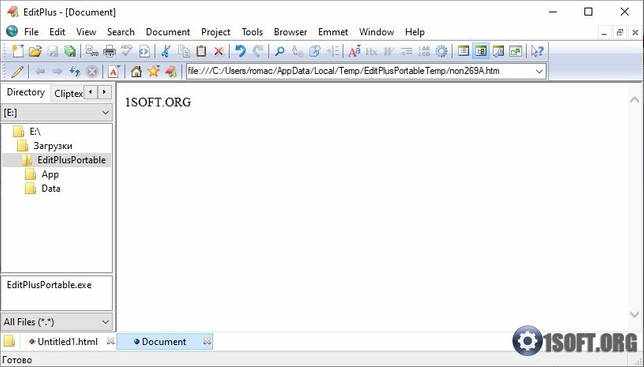This screenshot has width=644, height=367.
Task: Open the Browser menu
Action: point(290,32)
